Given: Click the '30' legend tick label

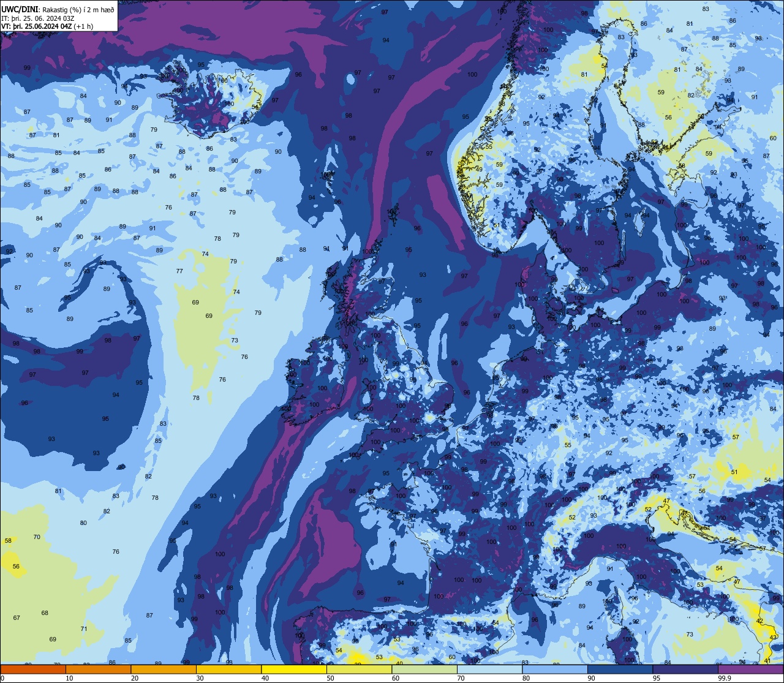Looking at the screenshot, I should click(x=200, y=678).
